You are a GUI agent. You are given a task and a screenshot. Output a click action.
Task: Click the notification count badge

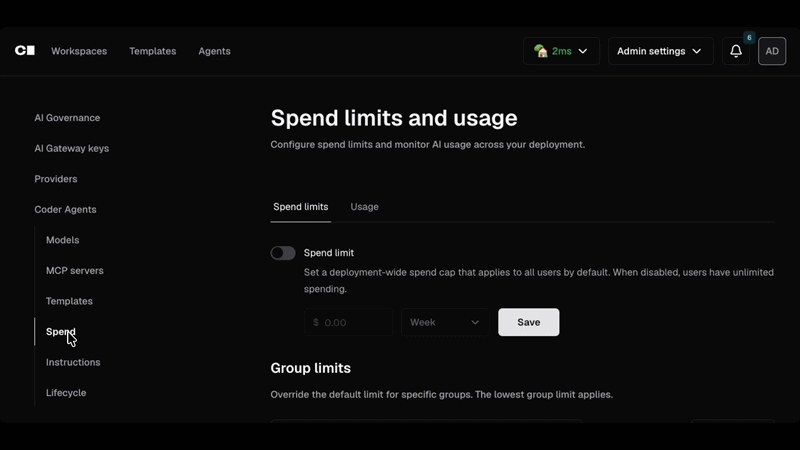(749, 38)
